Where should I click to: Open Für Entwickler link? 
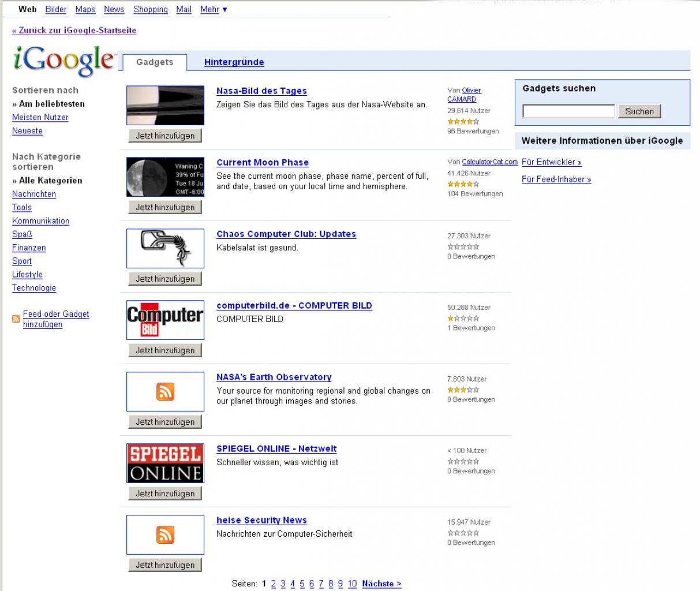pyautogui.click(x=552, y=162)
